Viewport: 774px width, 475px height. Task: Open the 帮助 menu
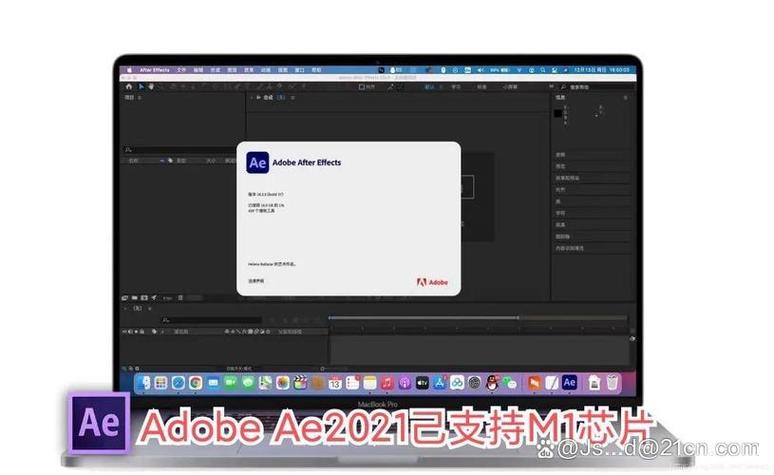point(316,70)
